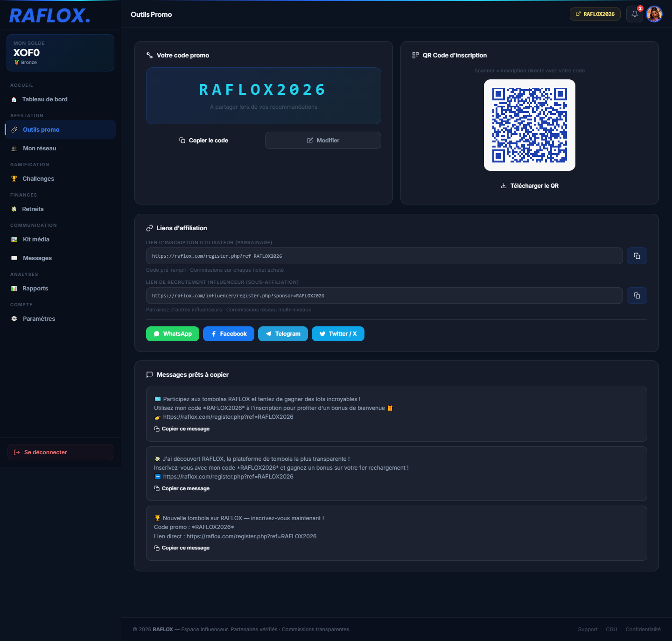Click the Mon solde balance card
672x641 pixels.
coord(60,53)
